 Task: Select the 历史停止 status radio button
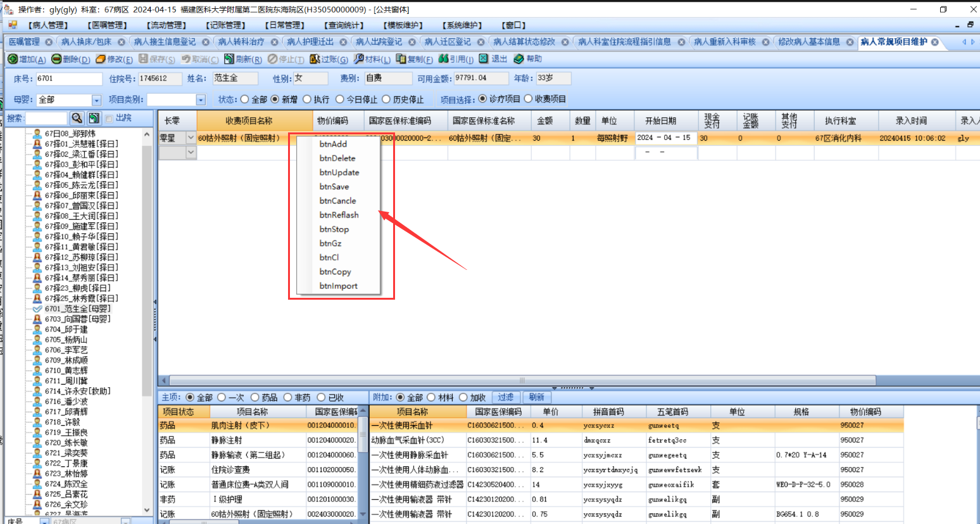coord(386,99)
